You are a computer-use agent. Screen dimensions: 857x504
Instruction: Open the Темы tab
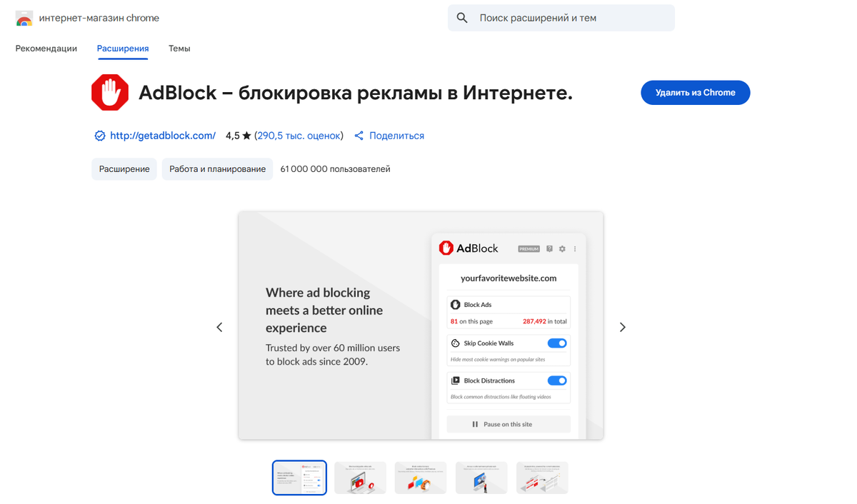pyautogui.click(x=179, y=49)
